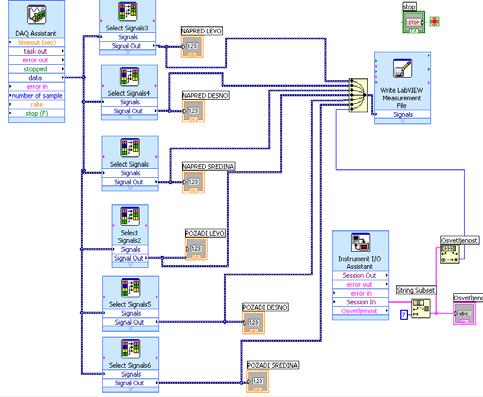This screenshot has width=483, height=397.
Task: Click the stop control label
Action: [x=409, y=7]
